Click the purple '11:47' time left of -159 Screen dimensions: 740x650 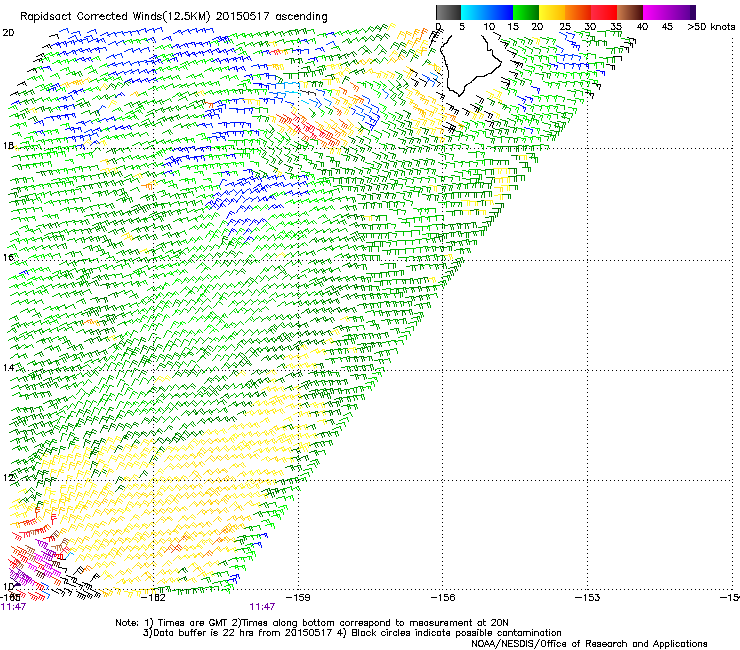[262, 607]
